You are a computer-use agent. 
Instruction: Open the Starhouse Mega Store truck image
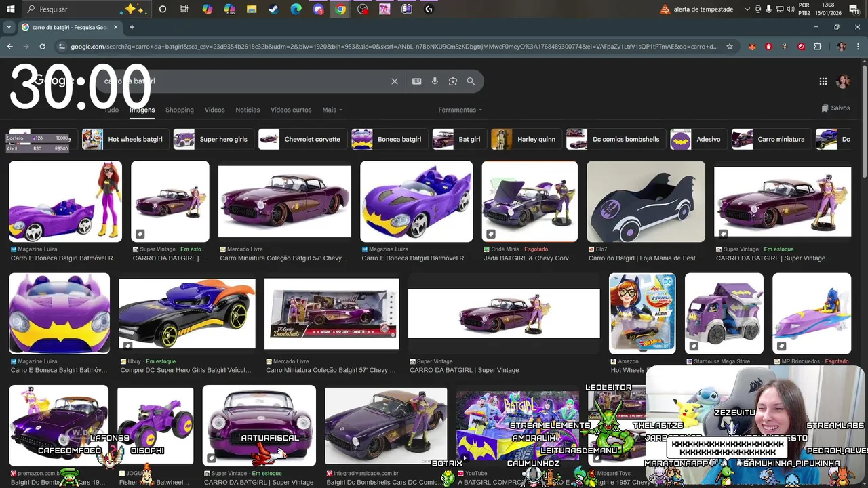724,313
